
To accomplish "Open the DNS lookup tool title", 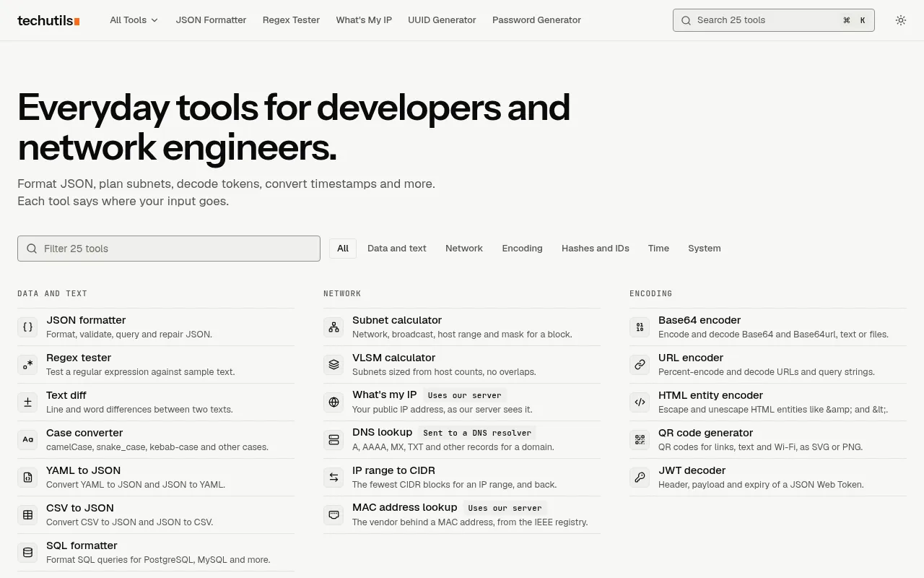I will coord(383,432).
